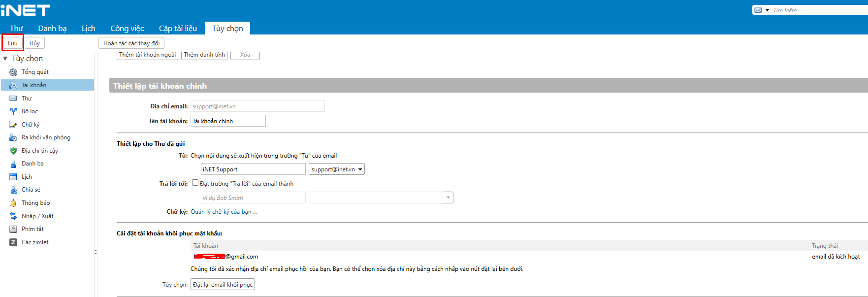Click the Chia sẻ sharing icon
This screenshot has height=297, width=868.
point(13,190)
